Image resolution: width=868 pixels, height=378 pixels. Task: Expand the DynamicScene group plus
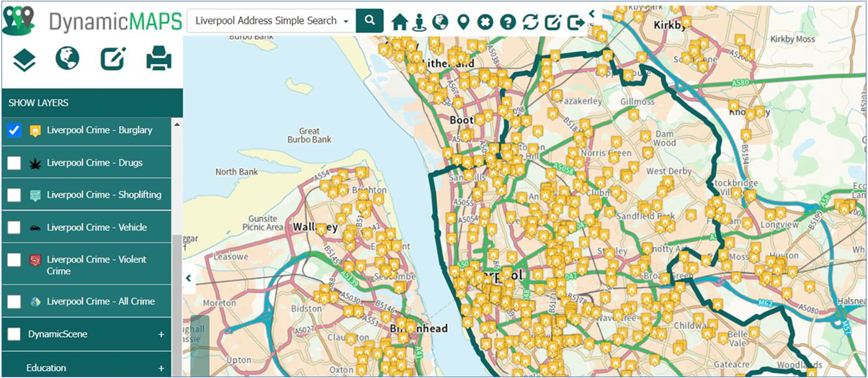click(161, 334)
